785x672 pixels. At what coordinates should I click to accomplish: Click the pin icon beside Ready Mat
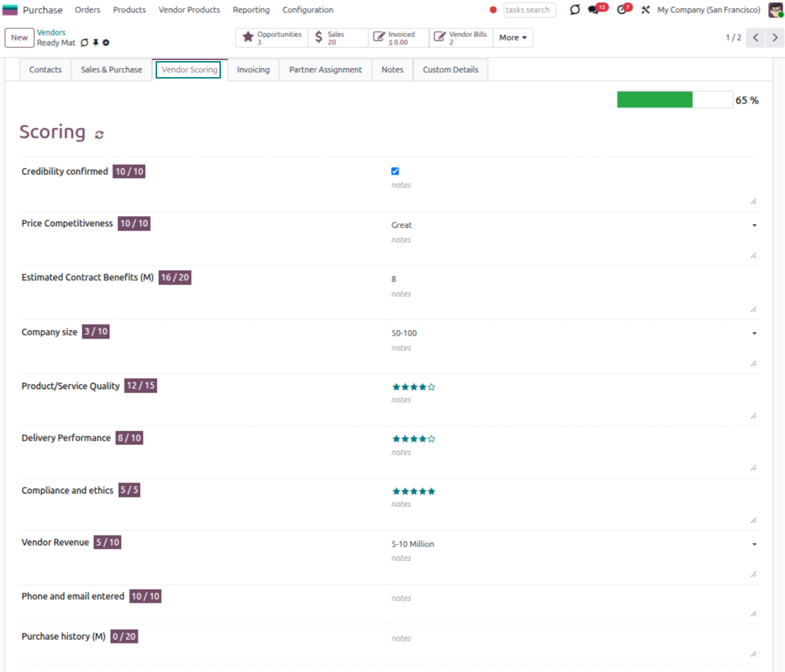(96, 43)
